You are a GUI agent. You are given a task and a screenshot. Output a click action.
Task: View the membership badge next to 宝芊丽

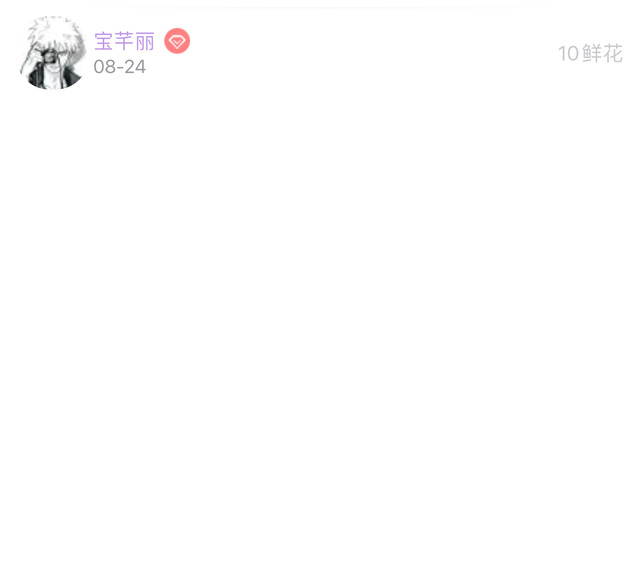177,41
